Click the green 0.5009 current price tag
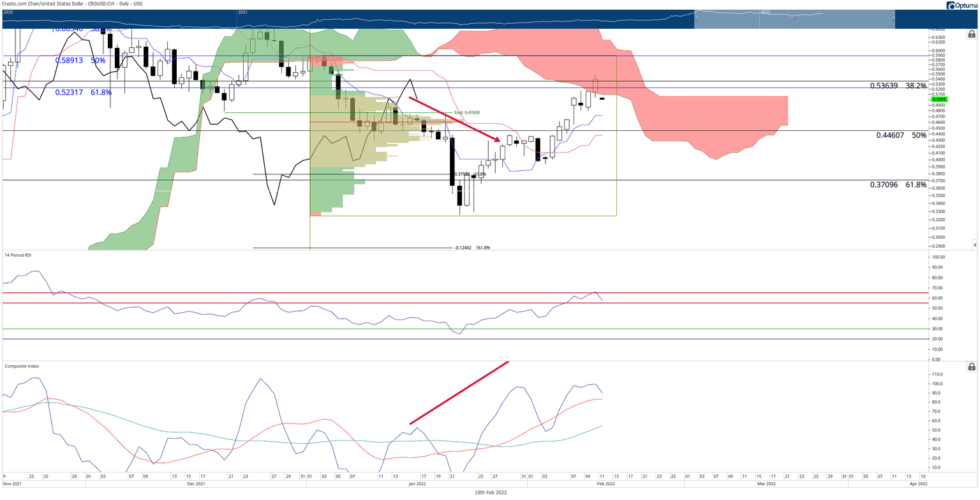 [x=939, y=100]
